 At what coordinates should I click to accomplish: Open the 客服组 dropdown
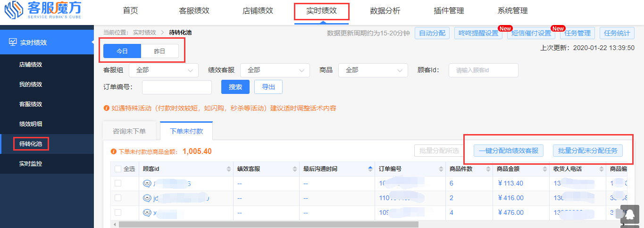(163, 70)
